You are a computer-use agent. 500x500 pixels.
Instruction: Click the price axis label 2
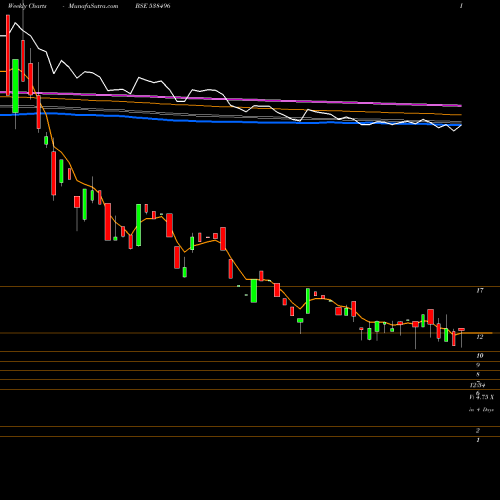click(478, 431)
